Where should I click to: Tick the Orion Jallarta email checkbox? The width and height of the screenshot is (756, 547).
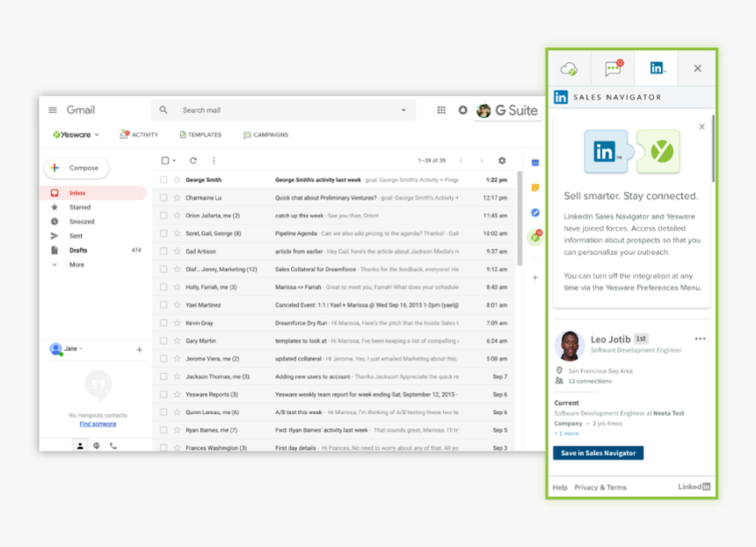[x=164, y=215]
